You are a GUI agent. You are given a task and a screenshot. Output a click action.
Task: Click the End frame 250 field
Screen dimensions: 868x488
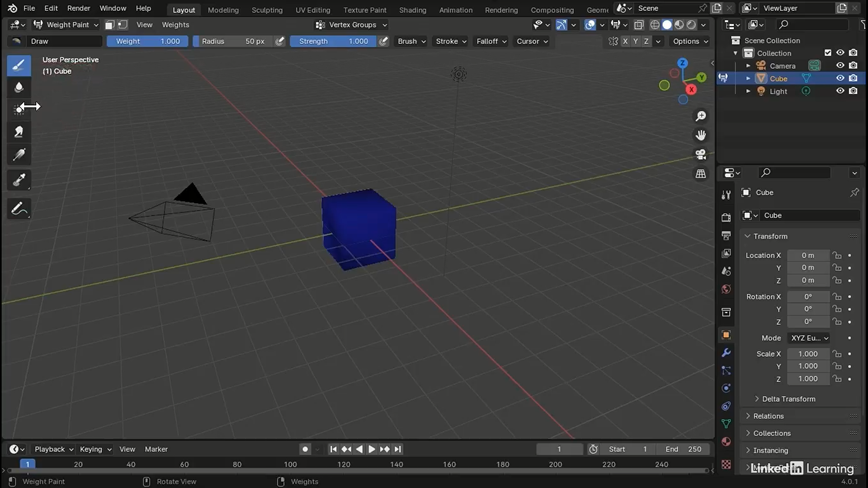683,449
